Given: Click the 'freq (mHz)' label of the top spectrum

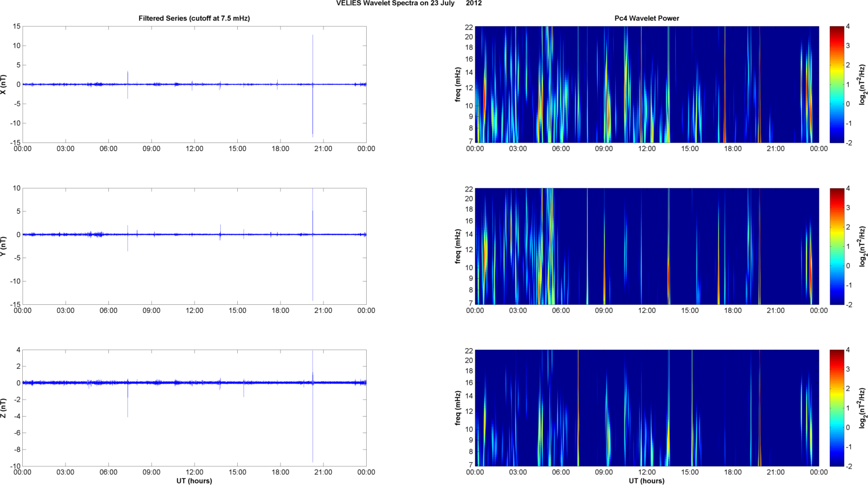Looking at the screenshot, I should pyautogui.click(x=458, y=84).
